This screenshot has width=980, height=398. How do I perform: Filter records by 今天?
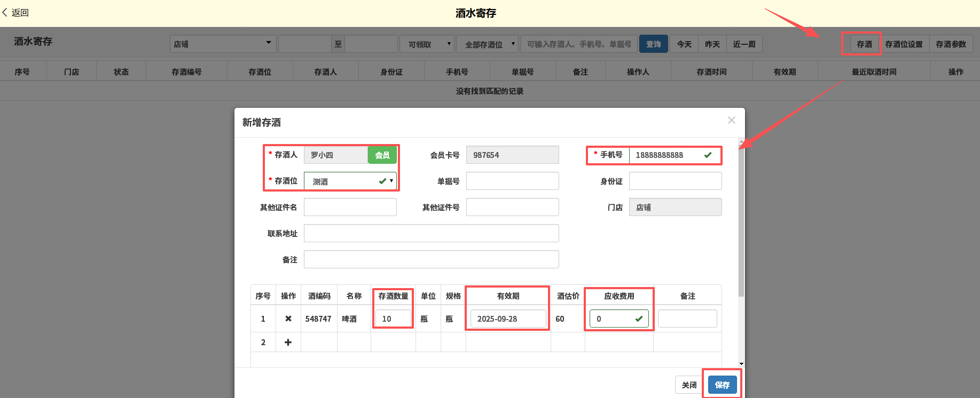pyautogui.click(x=684, y=44)
